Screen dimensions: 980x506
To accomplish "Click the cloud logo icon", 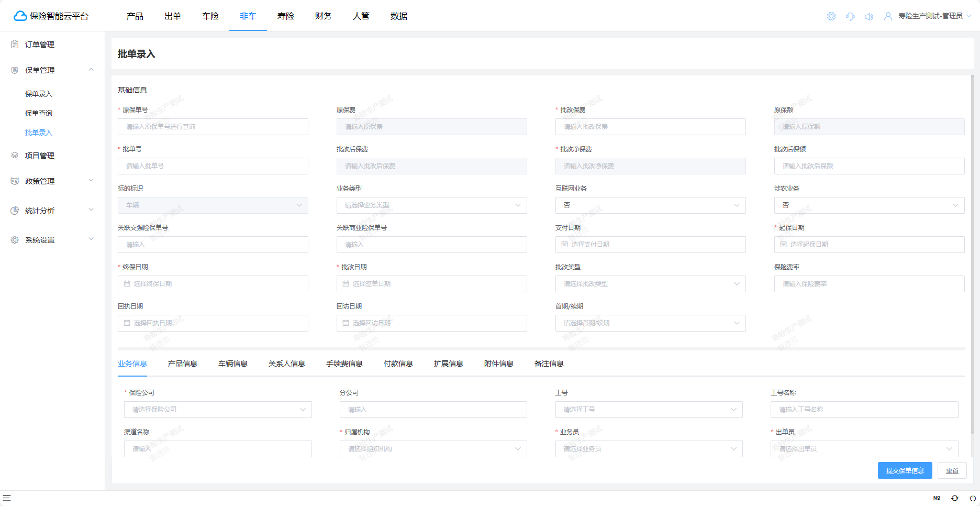I will 20,16.
